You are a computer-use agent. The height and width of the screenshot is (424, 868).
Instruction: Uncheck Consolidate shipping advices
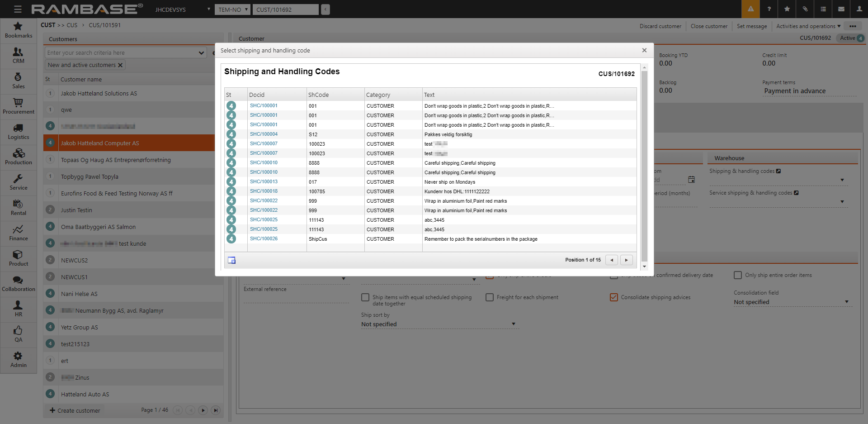coord(613,297)
